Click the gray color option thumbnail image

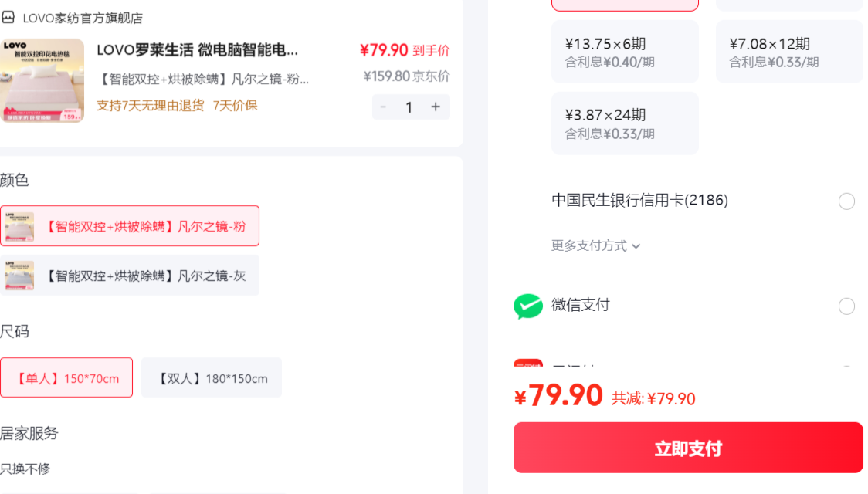point(19,276)
